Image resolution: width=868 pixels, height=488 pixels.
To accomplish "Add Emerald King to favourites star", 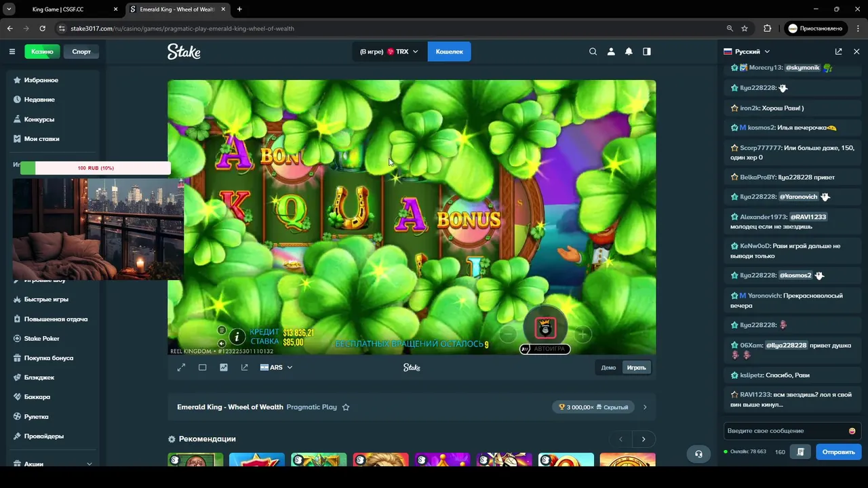I will (x=346, y=407).
